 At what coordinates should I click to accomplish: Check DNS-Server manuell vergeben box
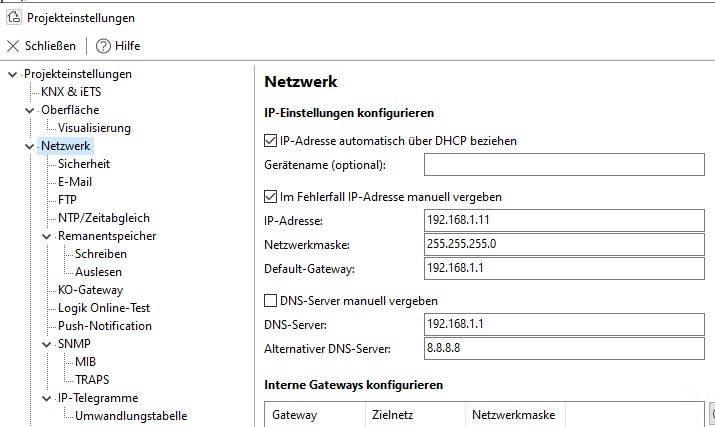[270, 300]
